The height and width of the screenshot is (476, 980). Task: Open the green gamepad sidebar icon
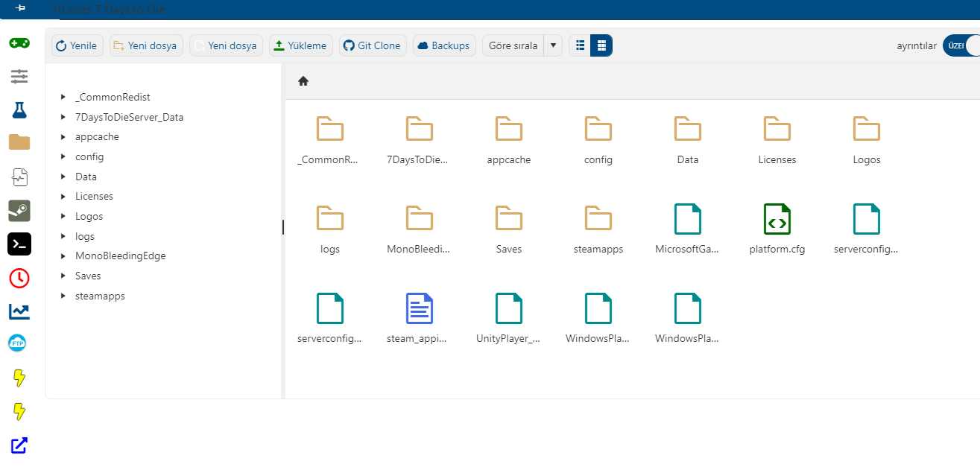19,43
